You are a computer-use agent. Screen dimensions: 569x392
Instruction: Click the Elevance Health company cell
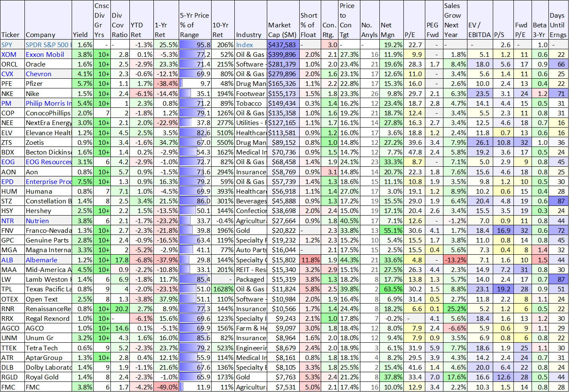coord(48,133)
